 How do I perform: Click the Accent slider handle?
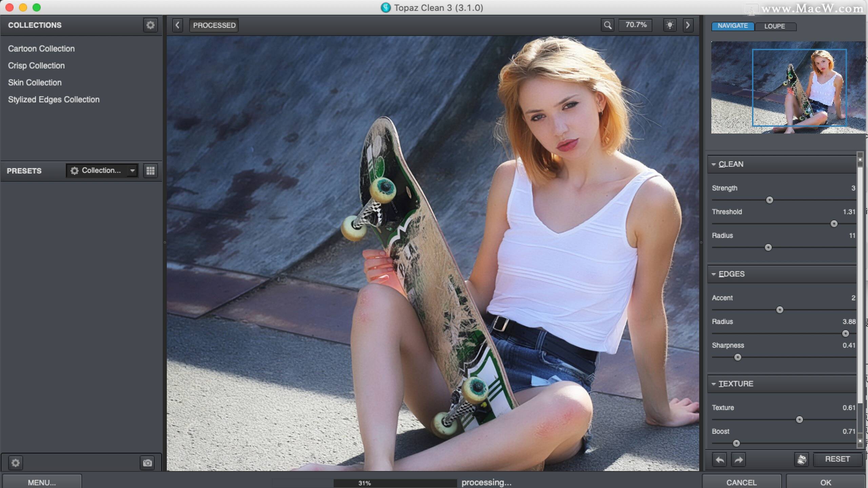click(780, 310)
